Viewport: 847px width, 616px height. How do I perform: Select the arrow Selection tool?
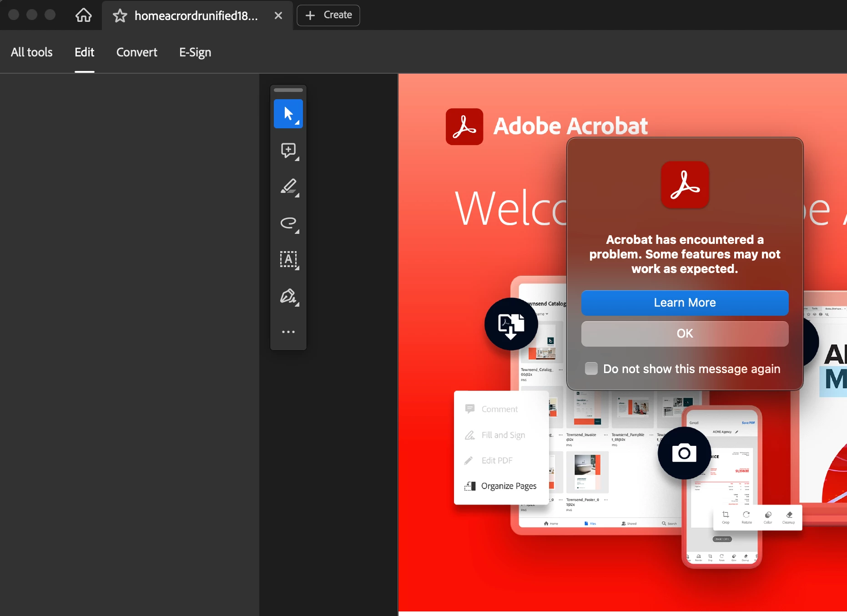click(x=288, y=114)
